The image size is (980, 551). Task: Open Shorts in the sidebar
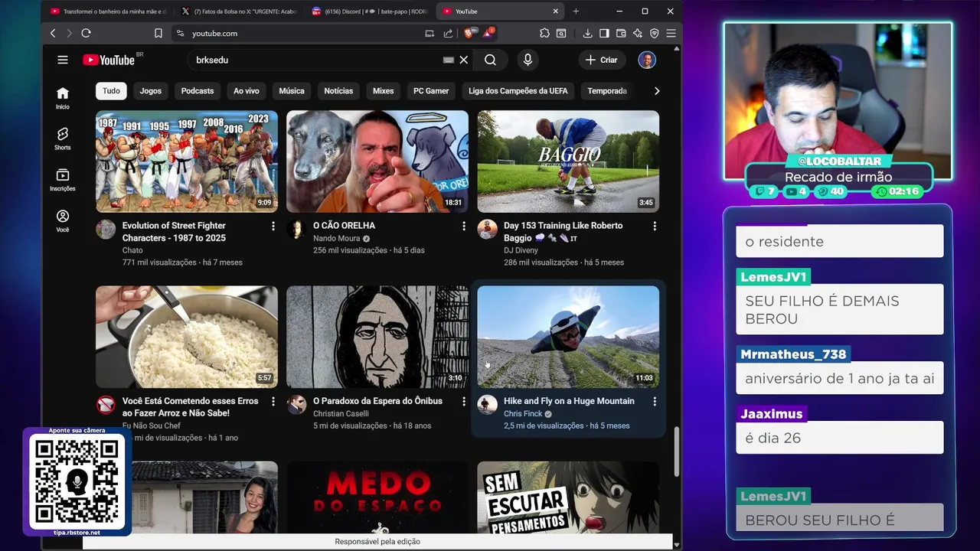[x=63, y=139]
